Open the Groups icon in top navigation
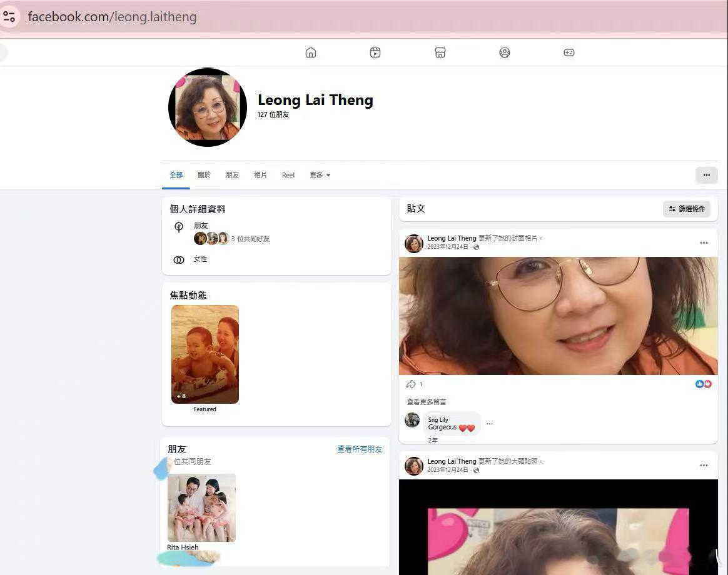Screen dimensions: 728x575 [x=505, y=52]
